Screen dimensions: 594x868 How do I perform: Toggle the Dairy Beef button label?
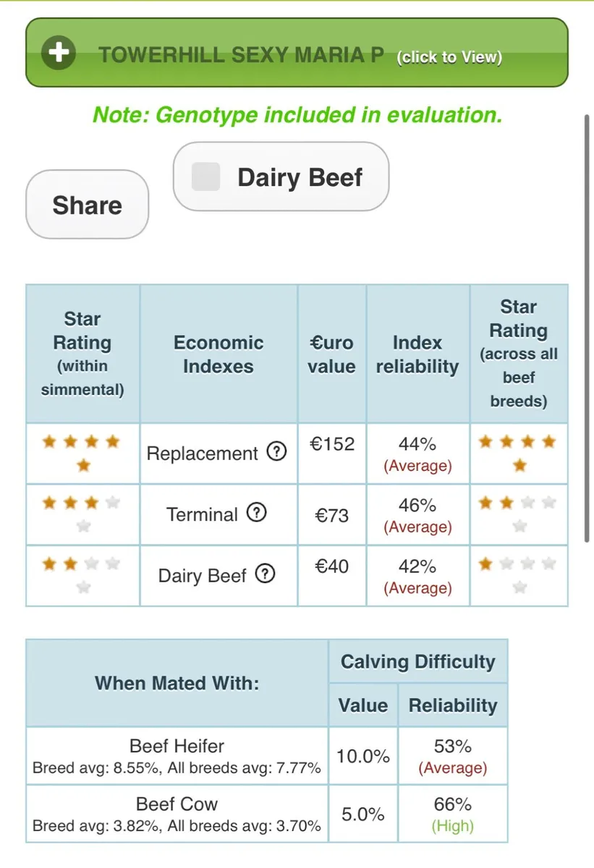click(300, 177)
